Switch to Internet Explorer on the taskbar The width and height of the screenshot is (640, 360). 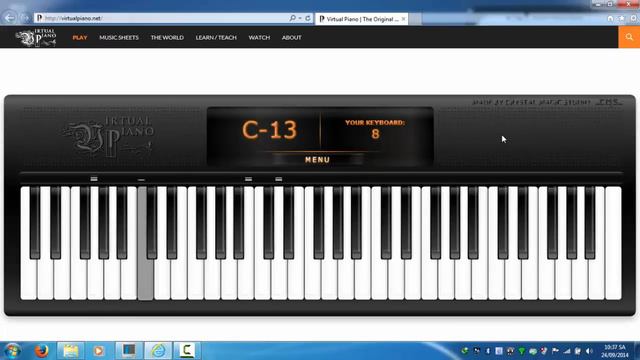158,351
